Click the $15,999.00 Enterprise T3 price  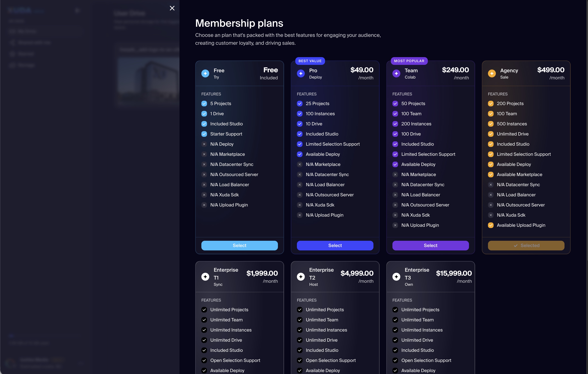tap(454, 273)
